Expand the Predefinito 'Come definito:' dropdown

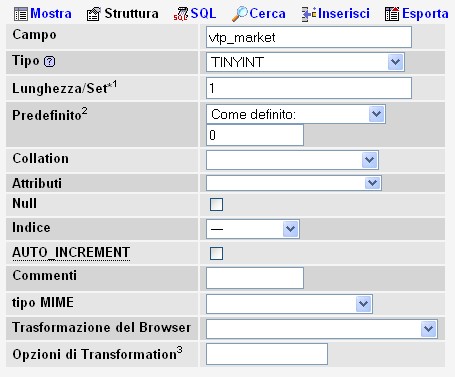[296, 114]
